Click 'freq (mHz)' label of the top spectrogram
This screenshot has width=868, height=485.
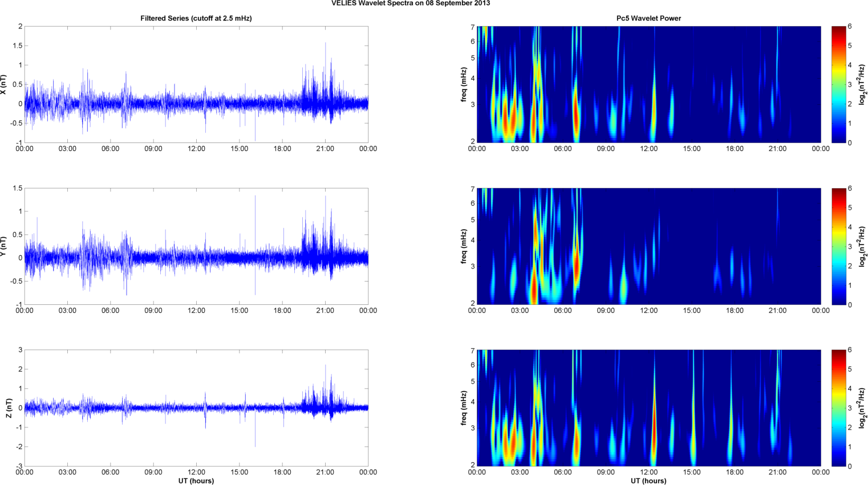click(464, 84)
